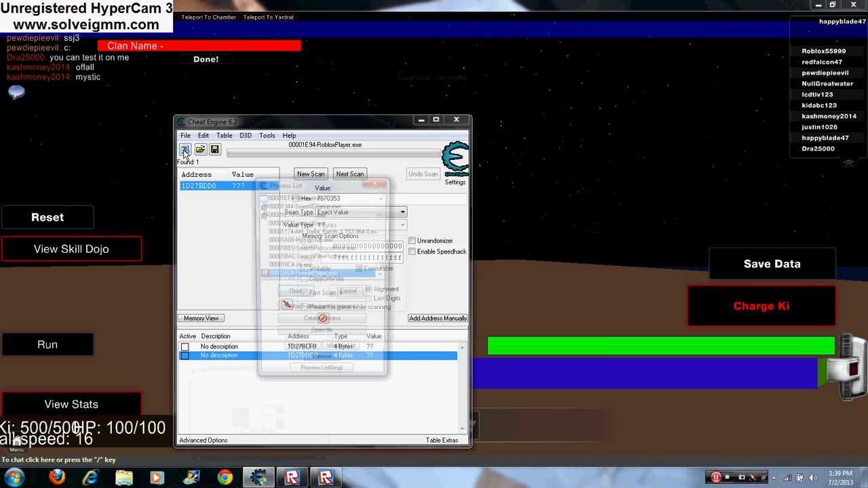Launch Google Chrome from the taskbar
Viewport: 868px width, 488px height.
[x=224, y=478]
